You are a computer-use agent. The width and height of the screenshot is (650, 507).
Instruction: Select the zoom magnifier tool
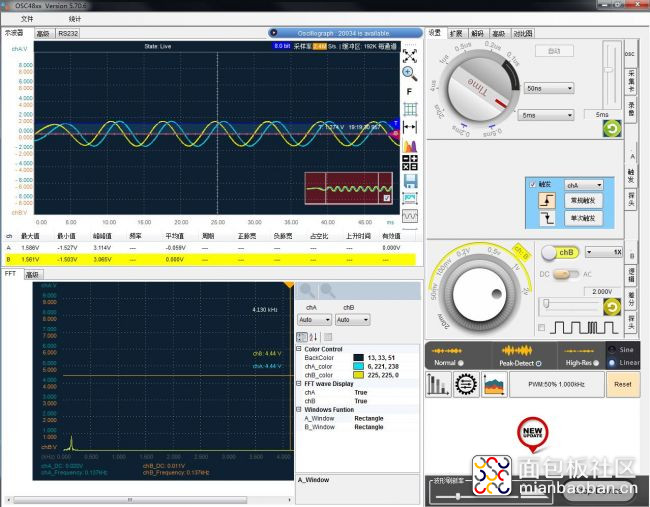click(410, 74)
